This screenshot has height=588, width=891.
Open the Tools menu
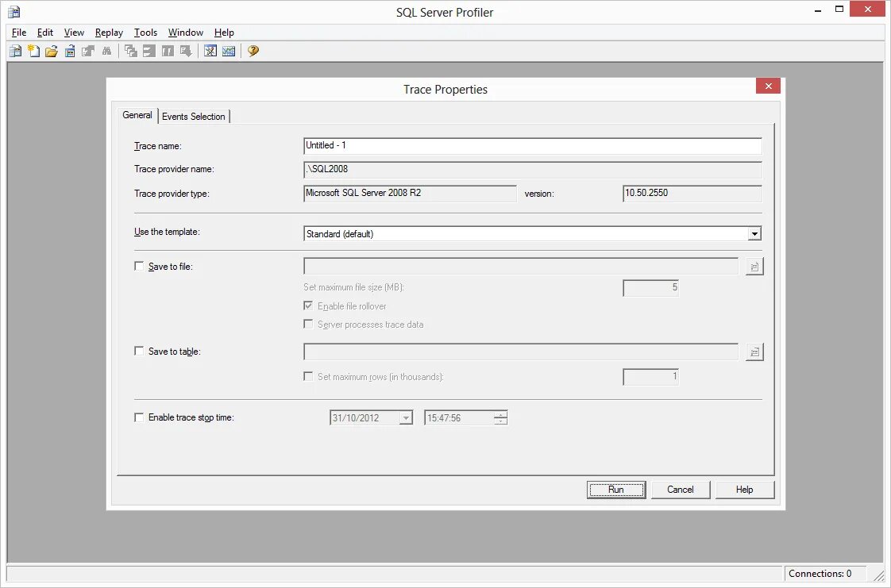coord(145,33)
